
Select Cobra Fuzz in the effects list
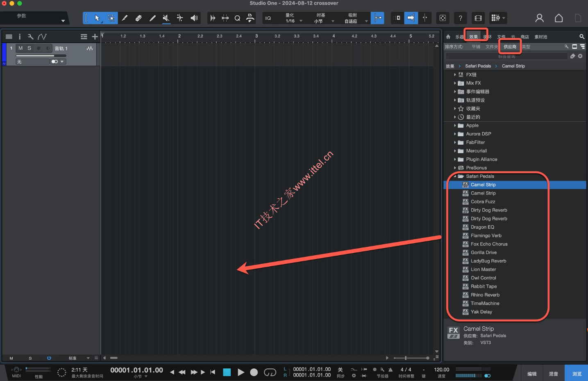pos(483,202)
